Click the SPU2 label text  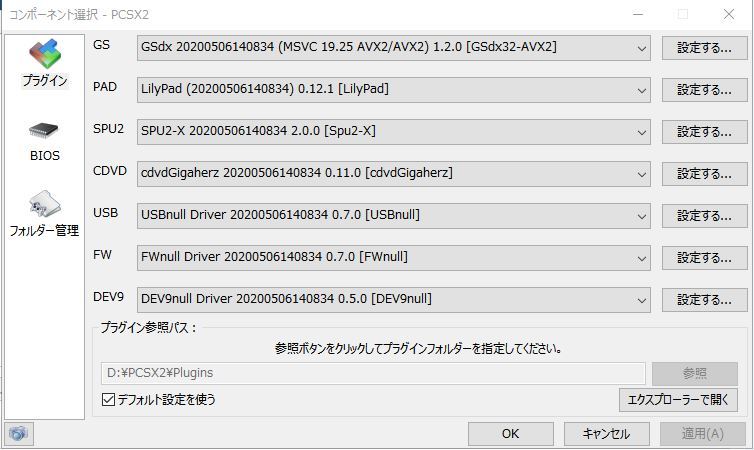[108, 129]
